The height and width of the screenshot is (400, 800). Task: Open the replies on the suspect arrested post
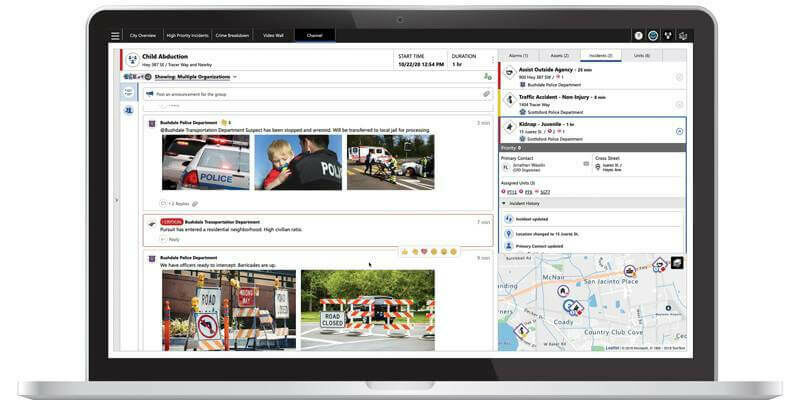[x=175, y=204]
